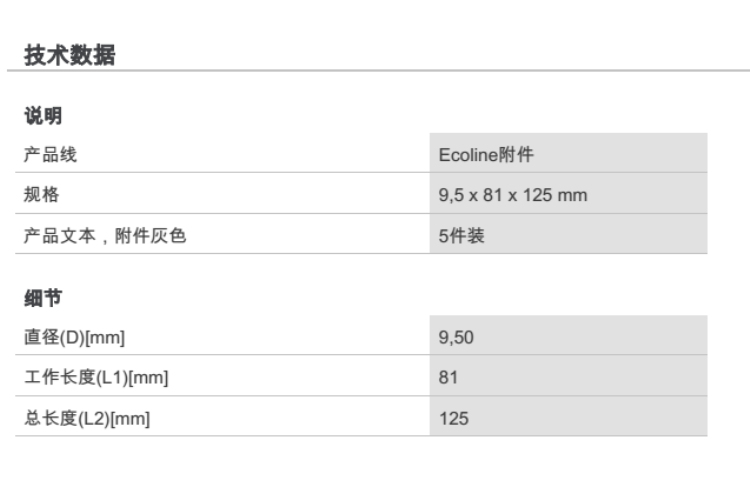Click the (D) symbol in the diameter label
750x493 pixels.
coord(73,338)
